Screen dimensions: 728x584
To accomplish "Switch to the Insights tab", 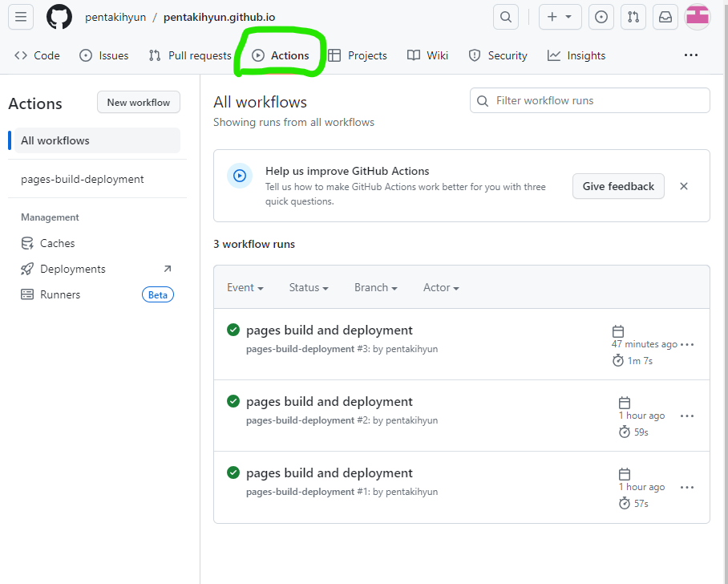I will click(576, 55).
